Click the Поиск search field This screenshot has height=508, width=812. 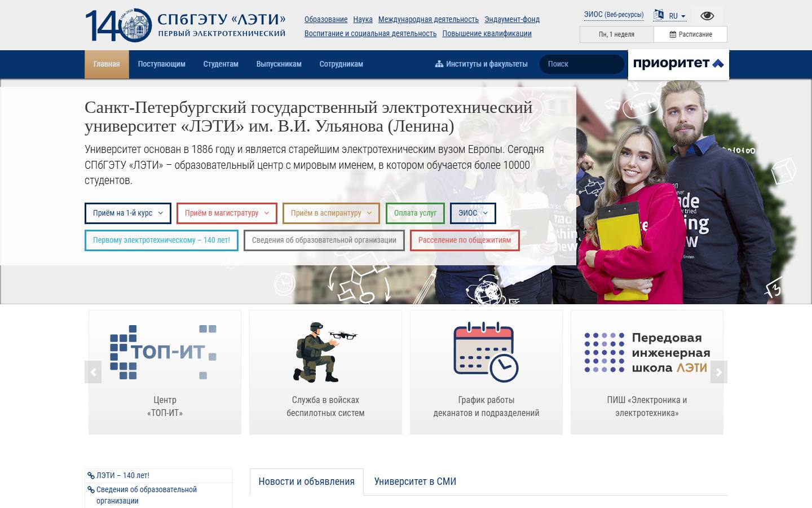tap(582, 64)
